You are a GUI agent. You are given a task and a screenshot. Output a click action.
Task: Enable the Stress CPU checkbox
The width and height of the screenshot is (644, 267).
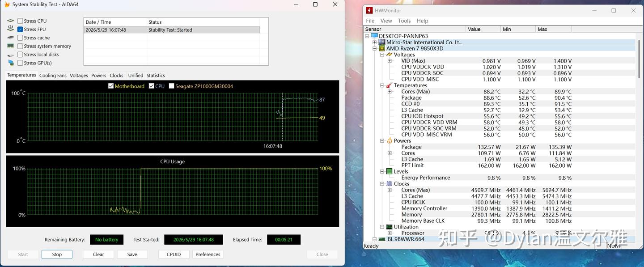[x=20, y=21]
